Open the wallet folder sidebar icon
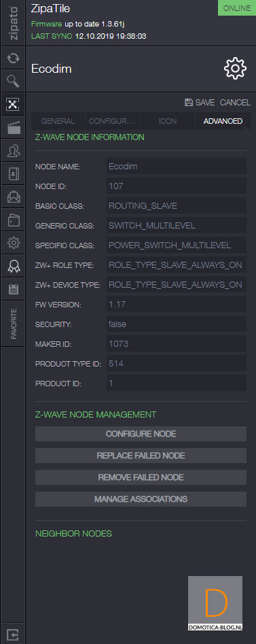The height and width of the screenshot is (644, 256). [x=13, y=220]
